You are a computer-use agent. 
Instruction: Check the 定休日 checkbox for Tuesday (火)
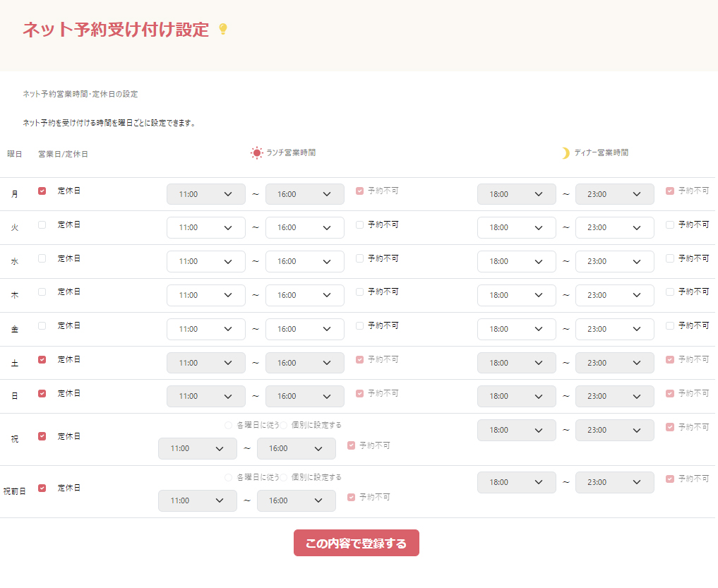tap(42, 224)
